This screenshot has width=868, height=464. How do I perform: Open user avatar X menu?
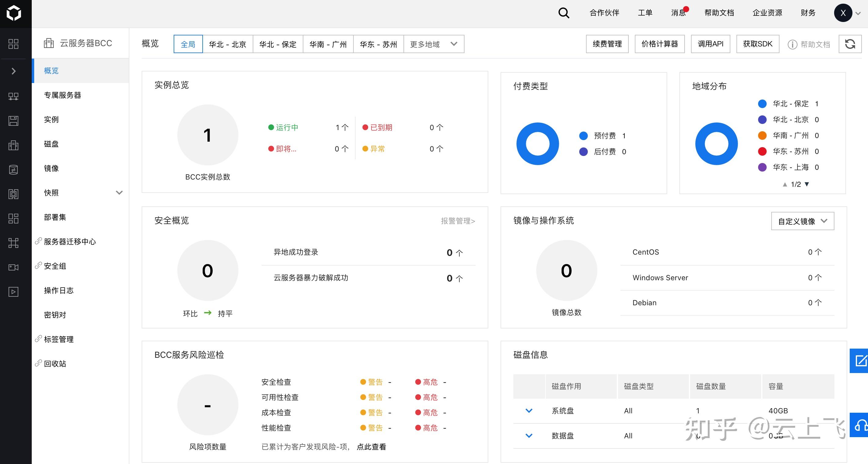(843, 13)
